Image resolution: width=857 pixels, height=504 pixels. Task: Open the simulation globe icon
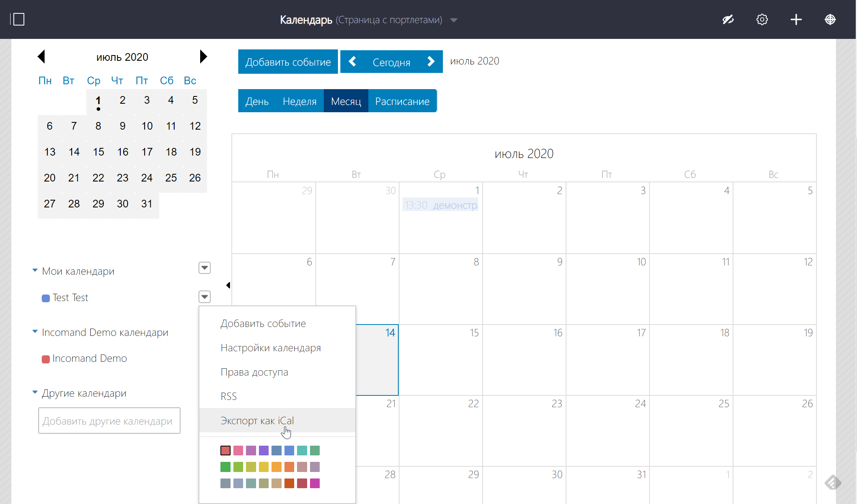[830, 19]
